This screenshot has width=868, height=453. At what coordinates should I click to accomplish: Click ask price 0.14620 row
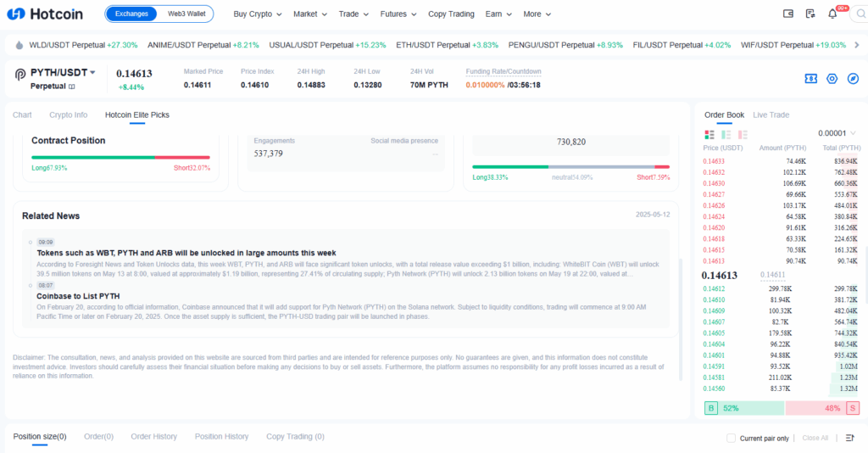point(781,227)
